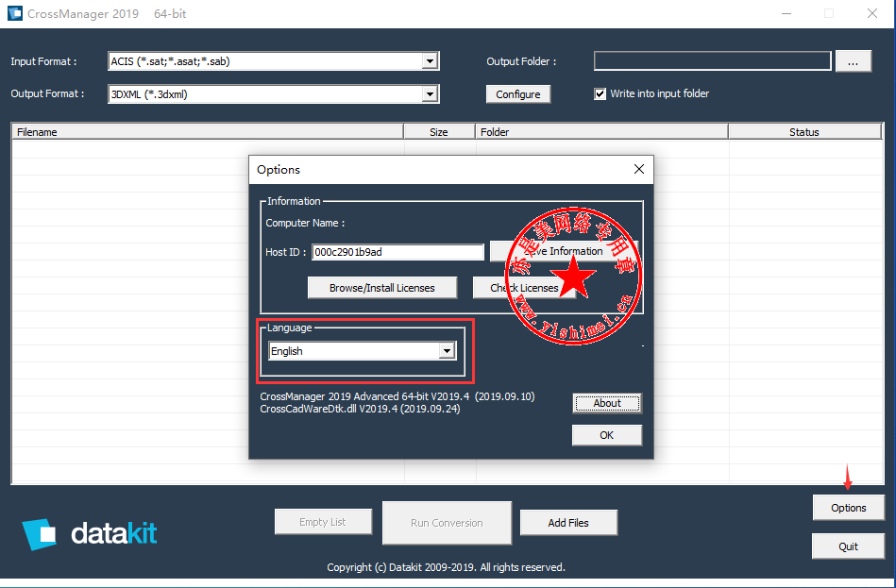896x588 pixels.
Task: Expand the Input Format dropdown
Action: (430, 61)
